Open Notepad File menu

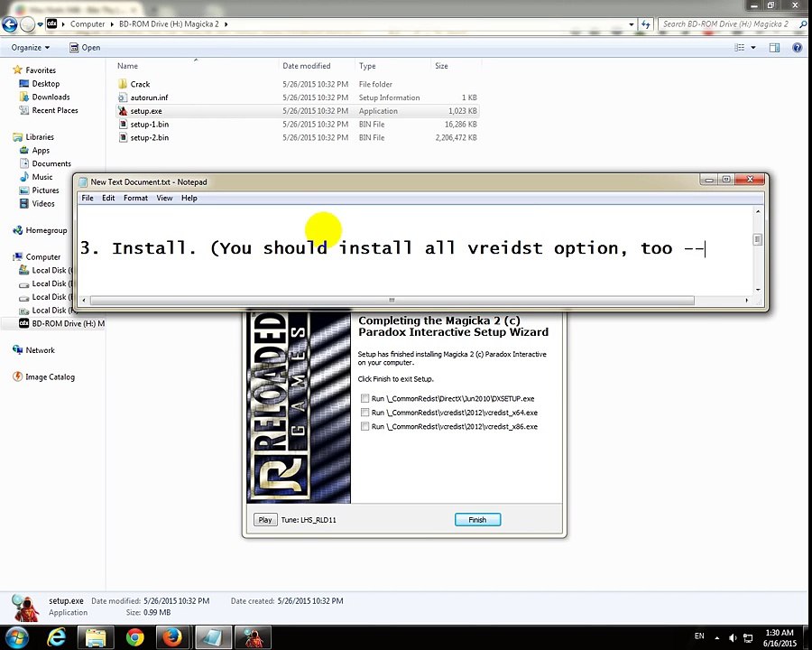(x=88, y=198)
